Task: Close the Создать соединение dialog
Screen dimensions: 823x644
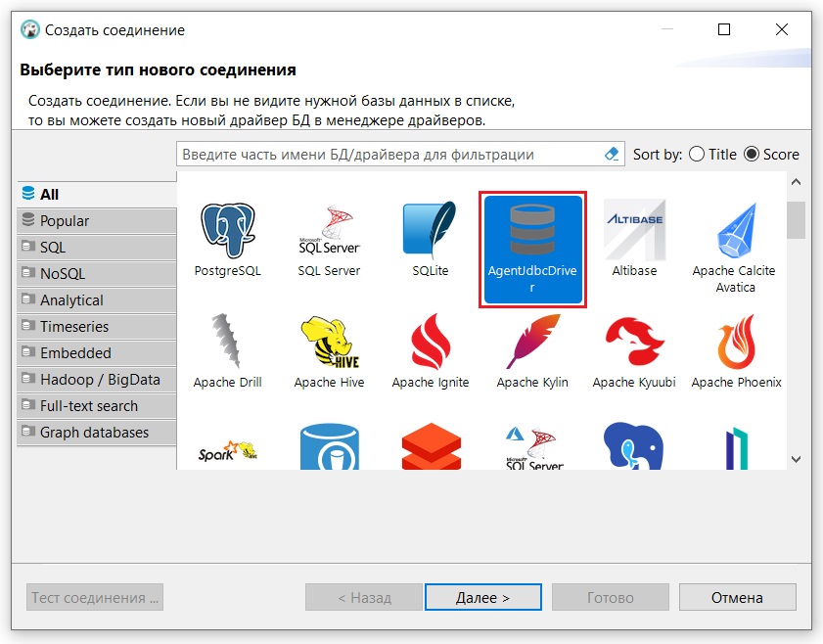Action: tap(782, 29)
